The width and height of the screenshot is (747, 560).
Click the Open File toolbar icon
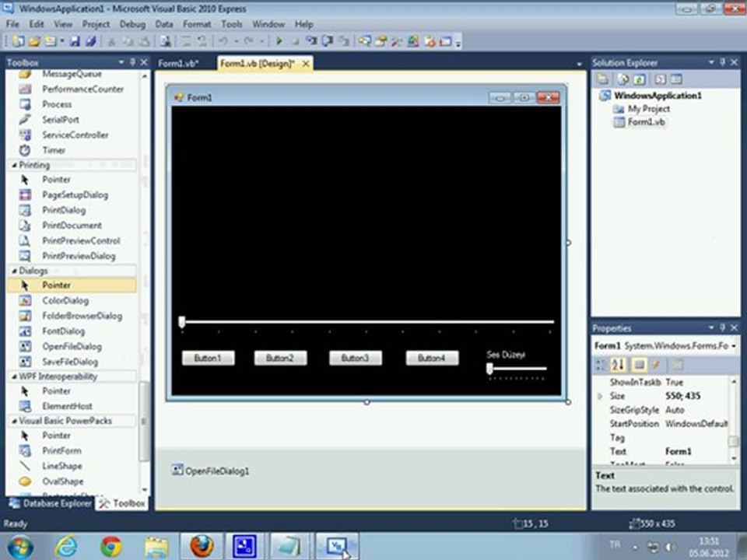(34, 41)
